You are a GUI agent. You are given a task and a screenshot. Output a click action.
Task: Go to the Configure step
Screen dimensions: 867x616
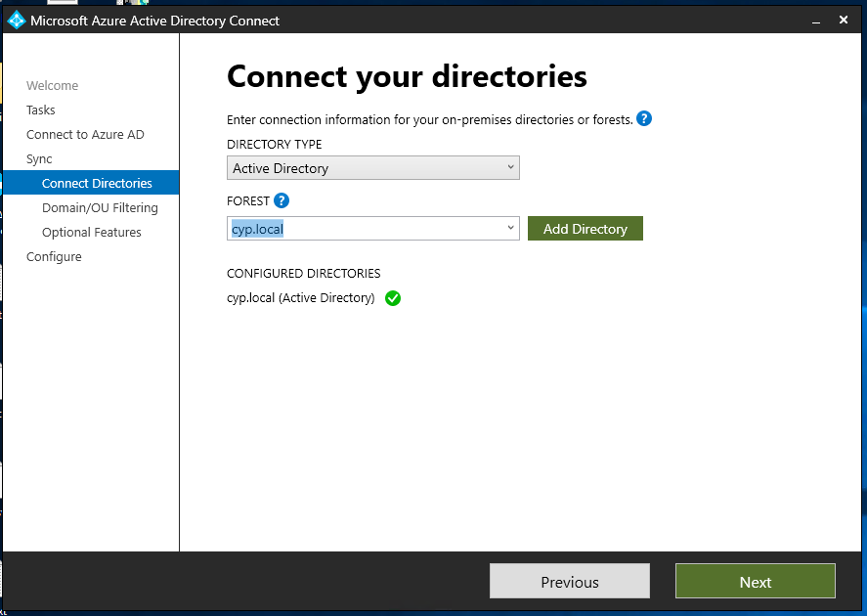(54, 256)
